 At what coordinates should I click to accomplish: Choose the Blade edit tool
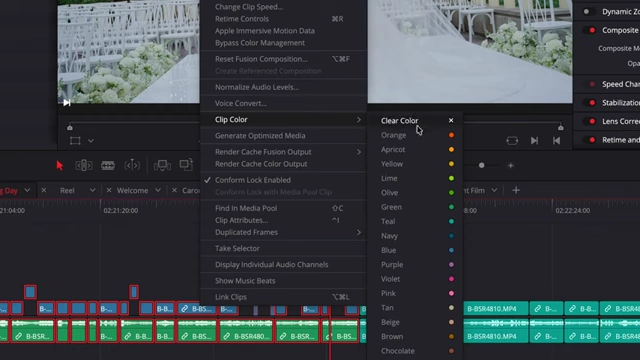(108, 165)
